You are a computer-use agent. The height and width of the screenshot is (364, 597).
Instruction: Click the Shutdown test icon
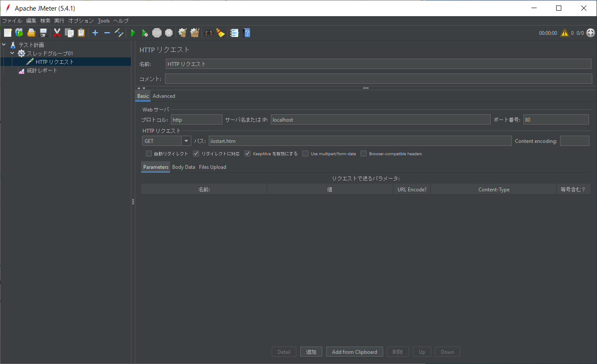(169, 33)
